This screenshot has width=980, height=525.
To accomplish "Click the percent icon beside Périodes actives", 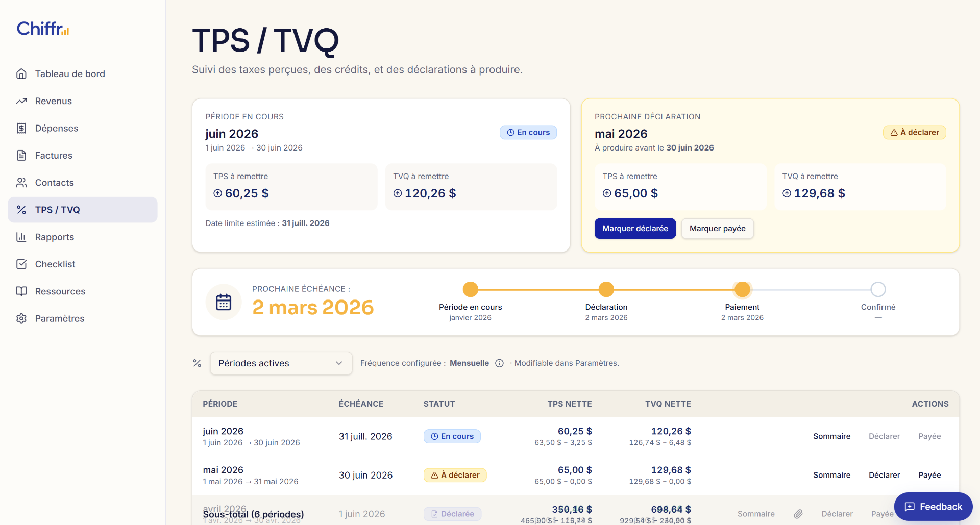I will click(197, 363).
